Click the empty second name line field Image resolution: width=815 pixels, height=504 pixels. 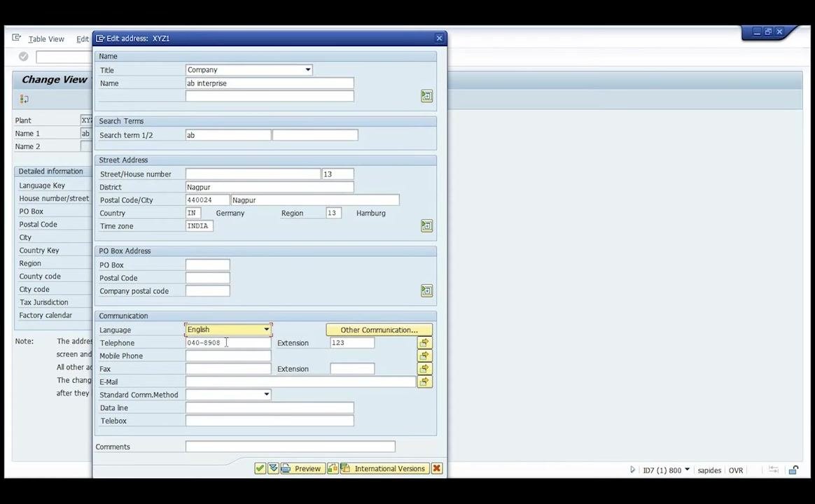coord(270,96)
